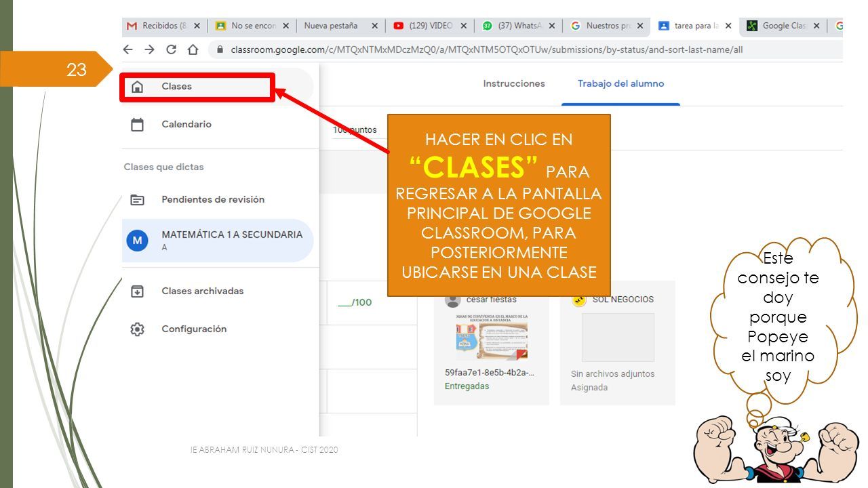This screenshot has height=488, width=868.
Task: Open Configuración link
Action: pos(194,329)
